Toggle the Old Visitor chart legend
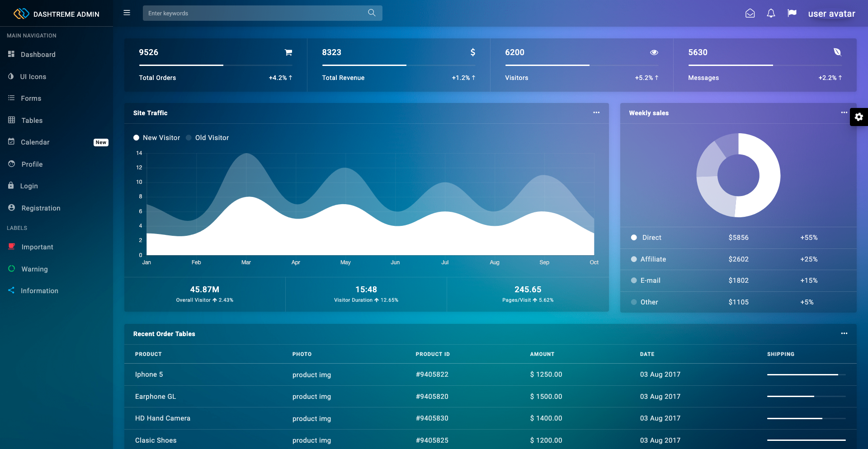The image size is (868, 449). click(x=208, y=138)
